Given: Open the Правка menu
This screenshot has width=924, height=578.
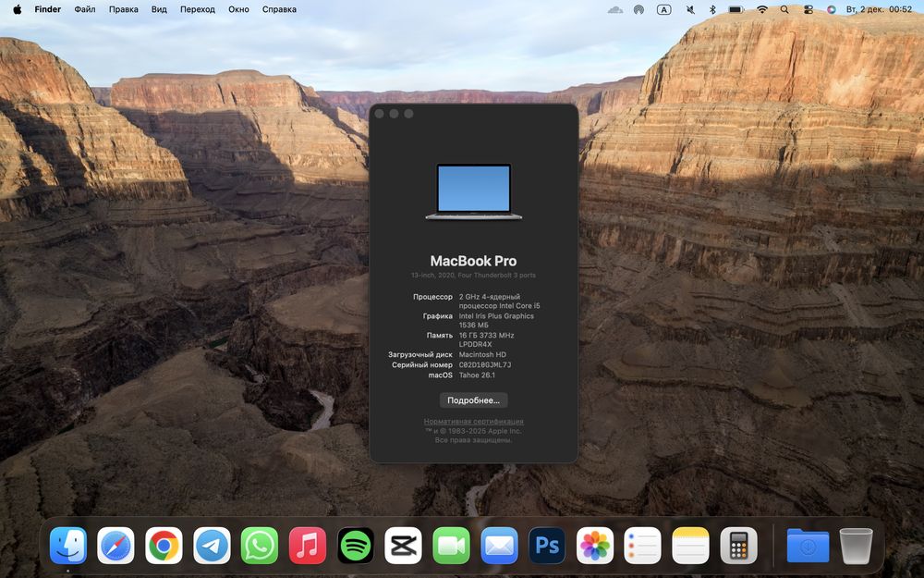Looking at the screenshot, I should (x=124, y=9).
